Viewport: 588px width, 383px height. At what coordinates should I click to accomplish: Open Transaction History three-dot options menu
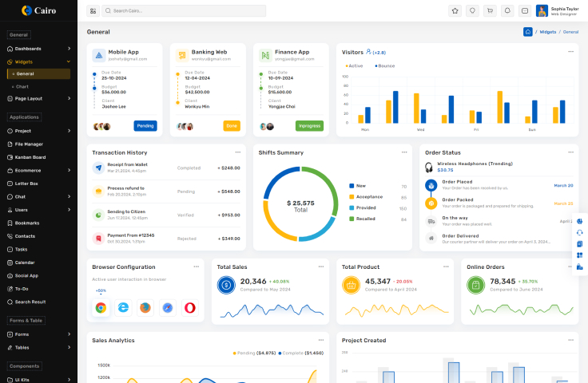click(x=237, y=152)
